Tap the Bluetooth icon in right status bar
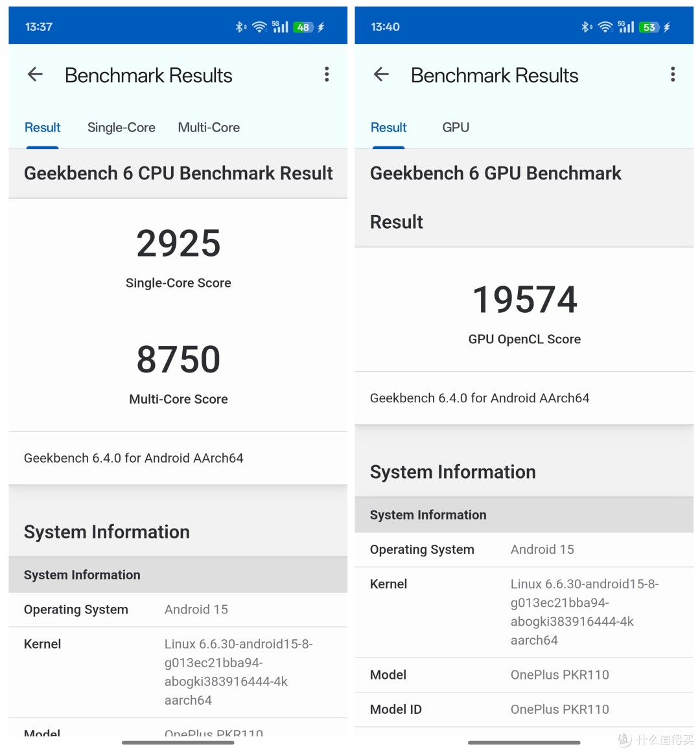Viewport: 700px width, 754px height. point(586,27)
